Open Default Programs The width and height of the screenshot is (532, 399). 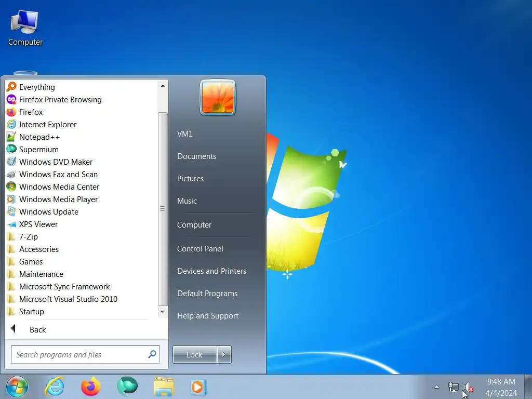tap(207, 294)
